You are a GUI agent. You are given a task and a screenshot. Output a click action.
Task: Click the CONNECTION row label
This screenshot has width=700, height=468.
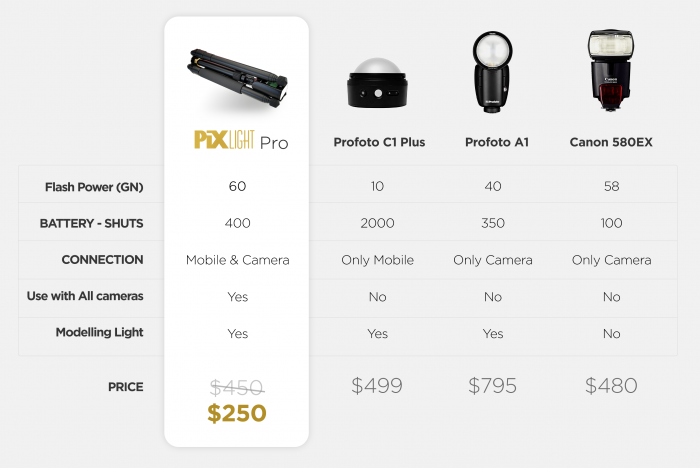point(102,259)
